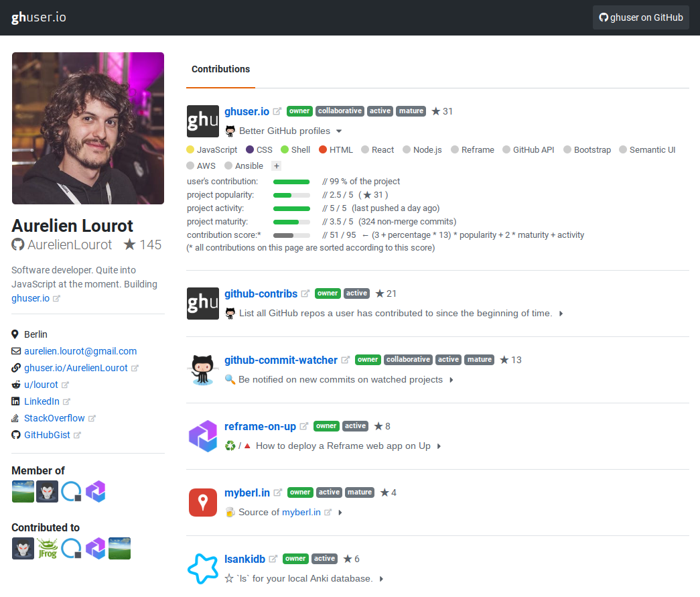Open the lsankidb repository link
This screenshot has height=597, width=700.
click(244, 559)
